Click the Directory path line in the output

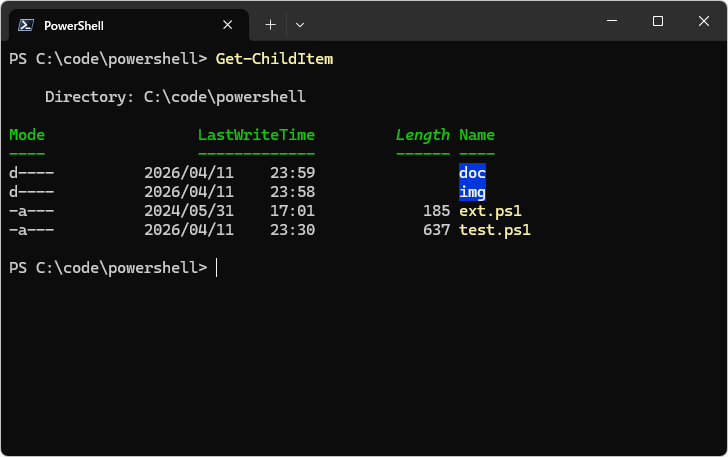pos(175,97)
